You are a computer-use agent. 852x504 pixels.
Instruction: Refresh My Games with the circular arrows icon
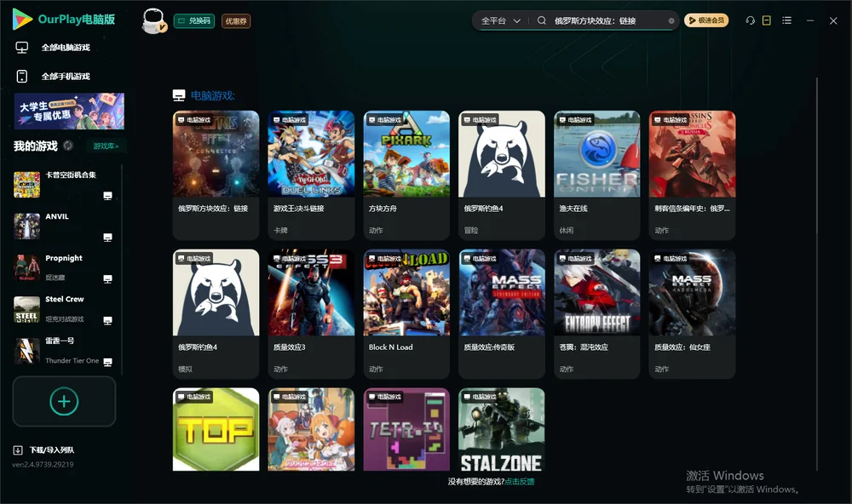click(x=68, y=146)
